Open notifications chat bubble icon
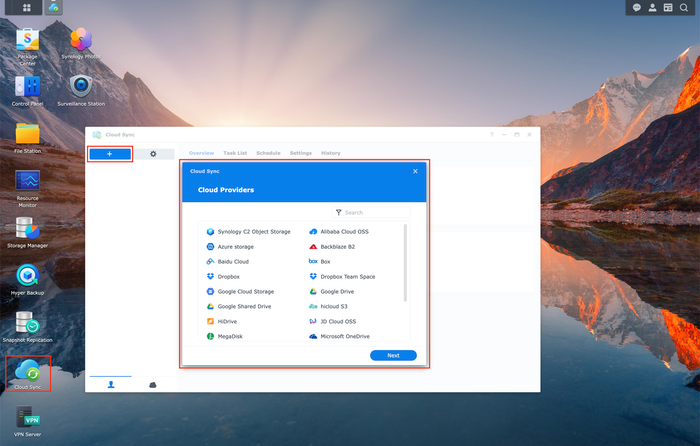 pos(637,8)
